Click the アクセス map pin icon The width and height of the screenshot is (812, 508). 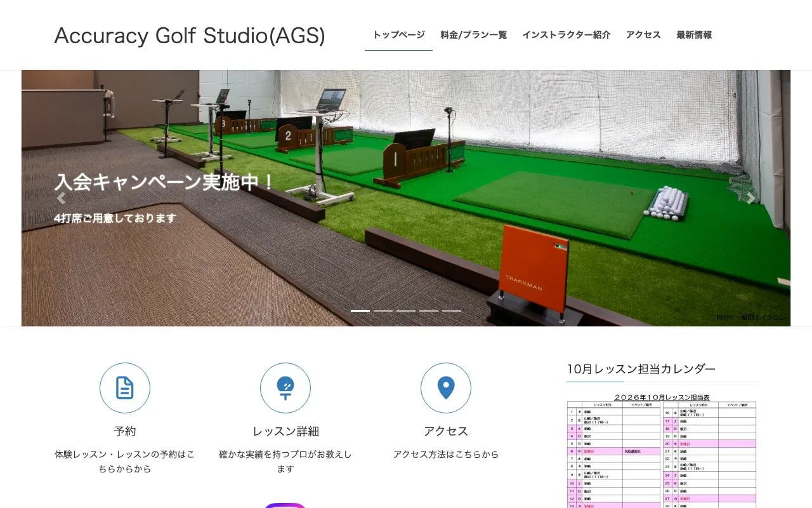pos(446,388)
